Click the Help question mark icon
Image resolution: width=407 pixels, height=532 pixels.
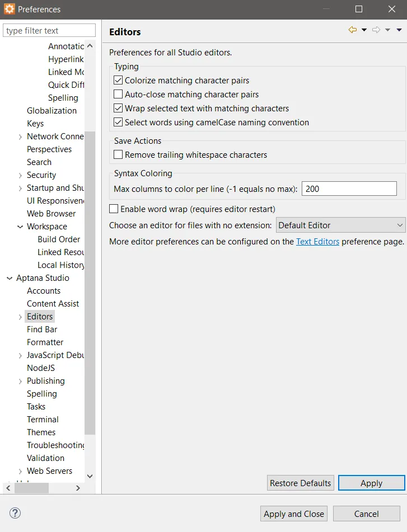click(15, 513)
